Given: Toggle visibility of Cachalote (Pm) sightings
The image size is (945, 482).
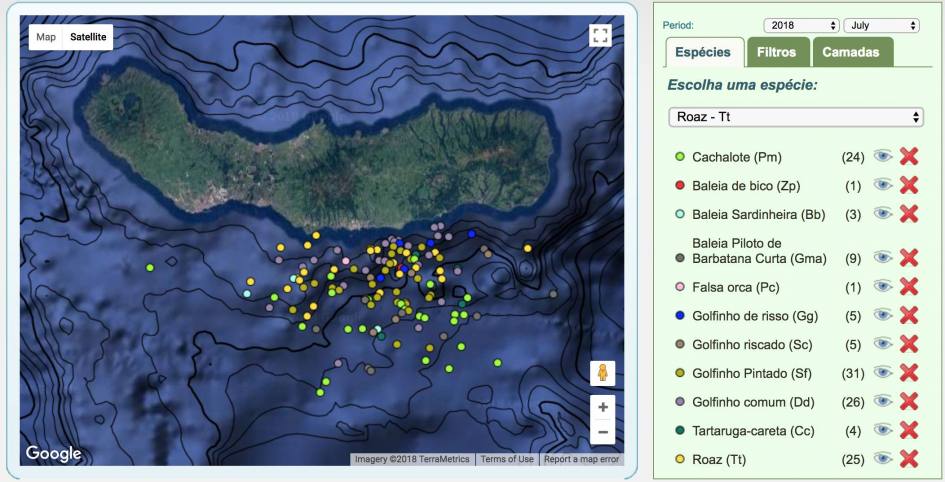Looking at the screenshot, I should [883, 157].
